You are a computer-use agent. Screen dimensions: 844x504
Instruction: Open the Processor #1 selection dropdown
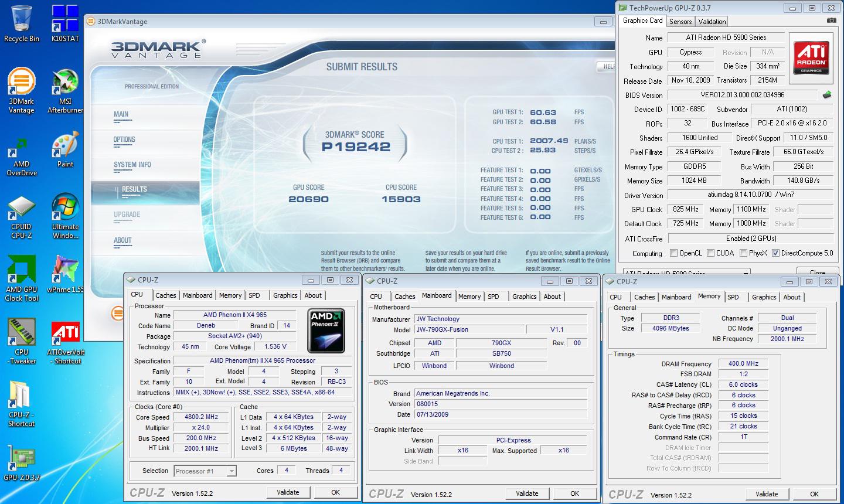pos(232,471)
